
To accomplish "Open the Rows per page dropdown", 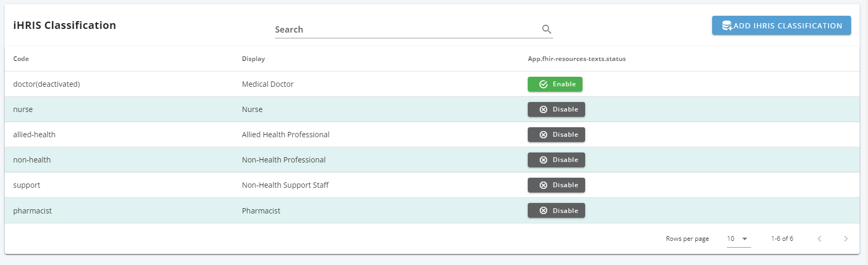I will (x=738, y=239).
